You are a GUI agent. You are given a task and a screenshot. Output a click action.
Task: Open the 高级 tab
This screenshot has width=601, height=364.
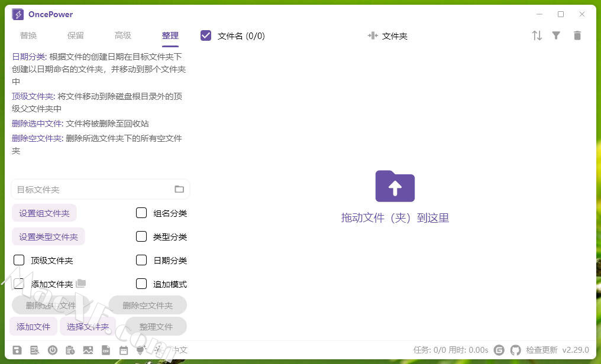coord(123,35)
